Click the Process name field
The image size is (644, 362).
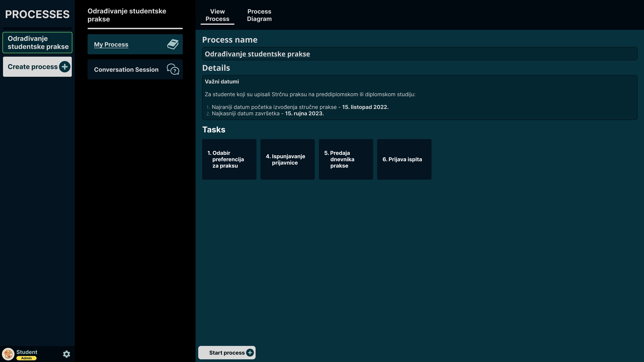click(419, 54)
